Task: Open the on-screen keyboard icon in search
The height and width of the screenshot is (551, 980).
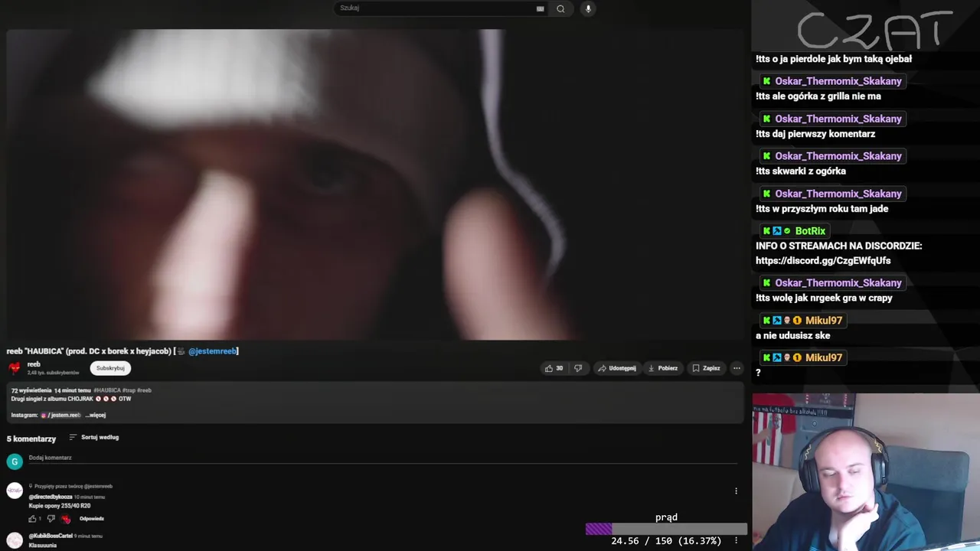Action: tap(541, 8)
